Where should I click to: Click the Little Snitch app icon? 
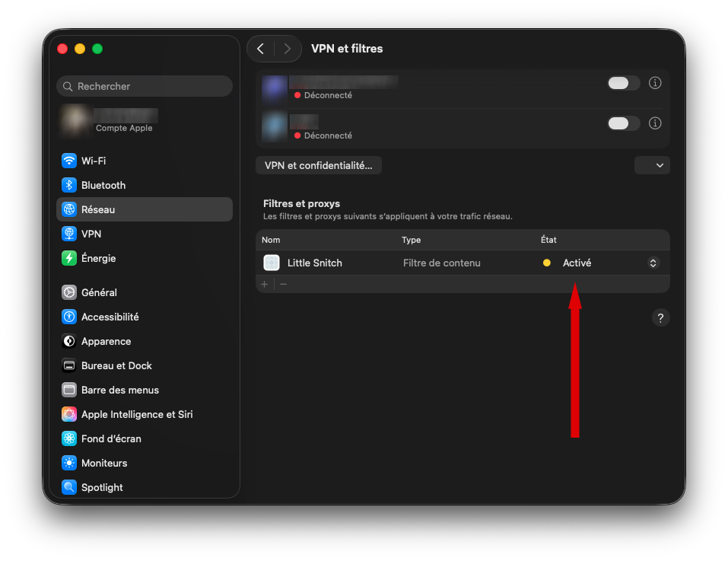[x=272, y=263]
